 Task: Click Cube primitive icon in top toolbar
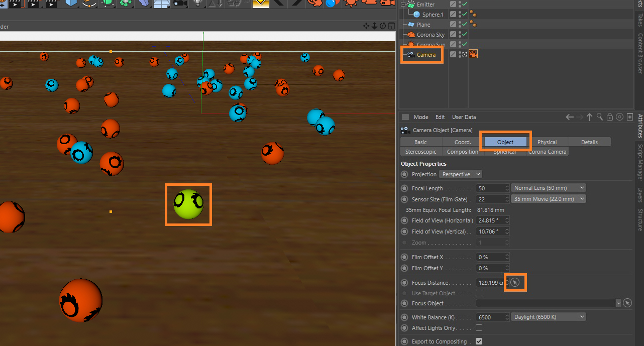pos(71,4)
